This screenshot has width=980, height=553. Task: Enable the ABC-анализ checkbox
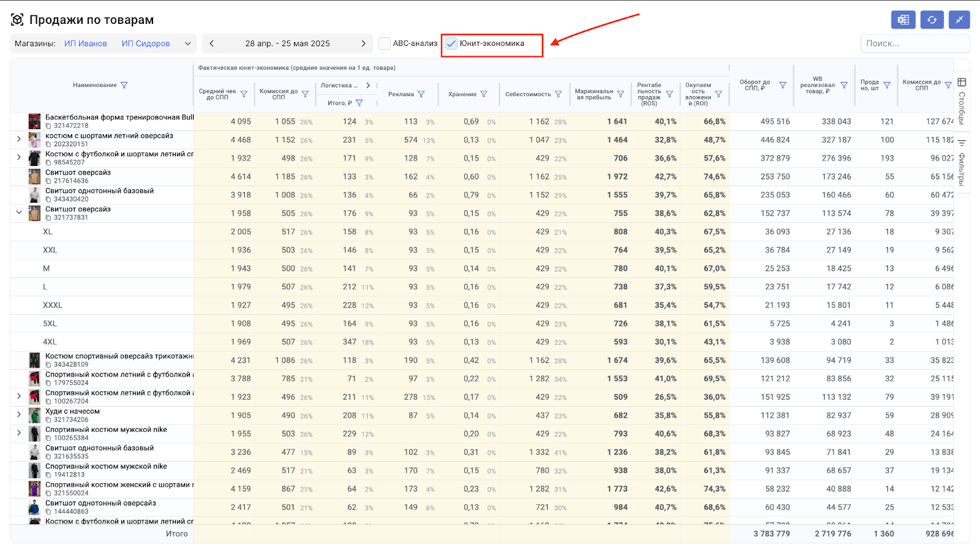click(x=385, y=43)
